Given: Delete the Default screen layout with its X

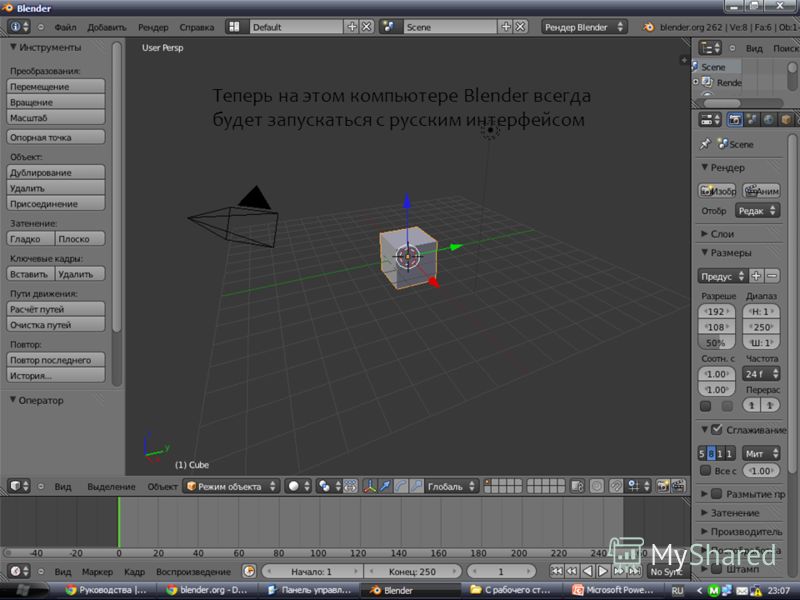Looking at the screenshot, I should coord(366,27).
